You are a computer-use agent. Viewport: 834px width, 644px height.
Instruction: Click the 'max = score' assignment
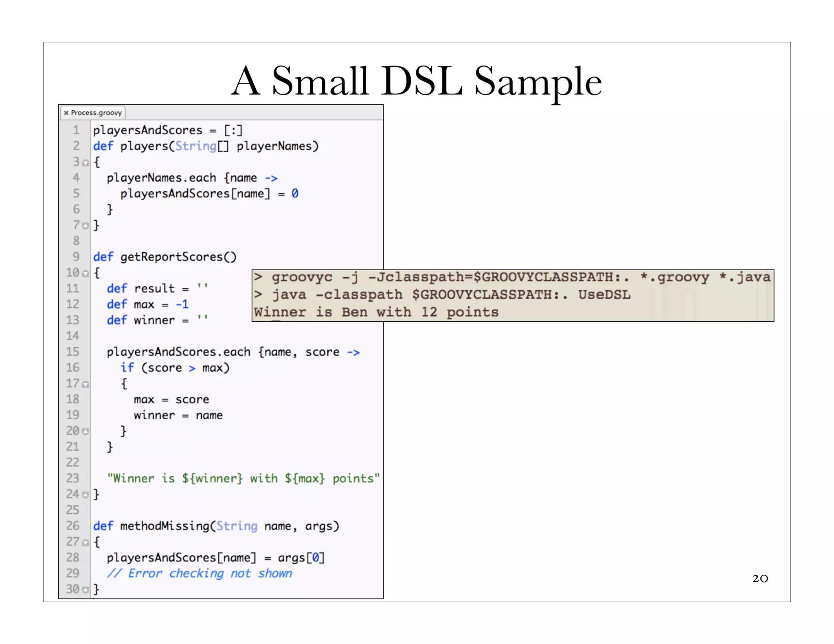click(x=171, y=400)
